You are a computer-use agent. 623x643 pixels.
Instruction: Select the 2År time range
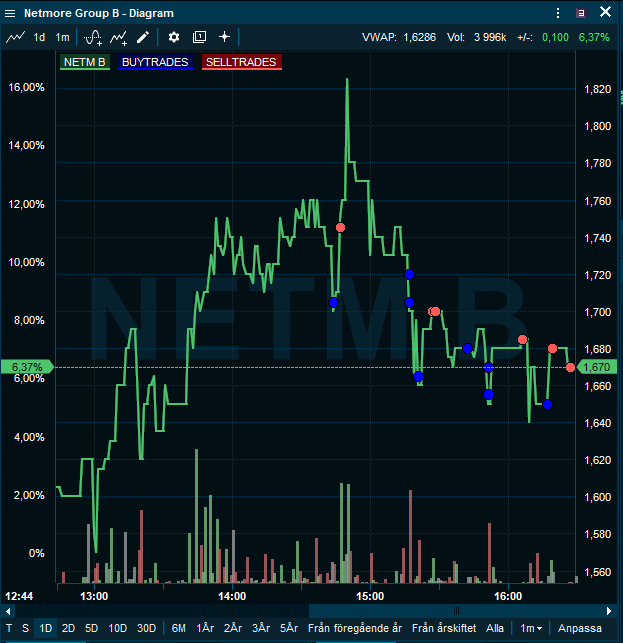(x=233, y=628)
